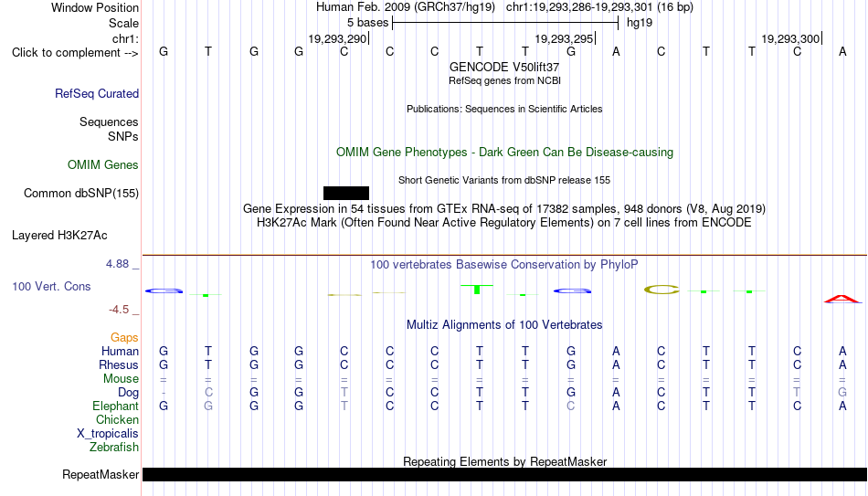
Task: Click the GTEx Gene Expression track title
Action: [504, 208]
